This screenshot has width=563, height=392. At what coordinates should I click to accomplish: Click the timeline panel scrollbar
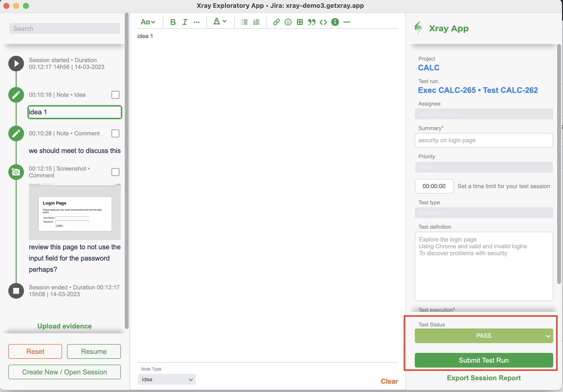click(126, 171)
